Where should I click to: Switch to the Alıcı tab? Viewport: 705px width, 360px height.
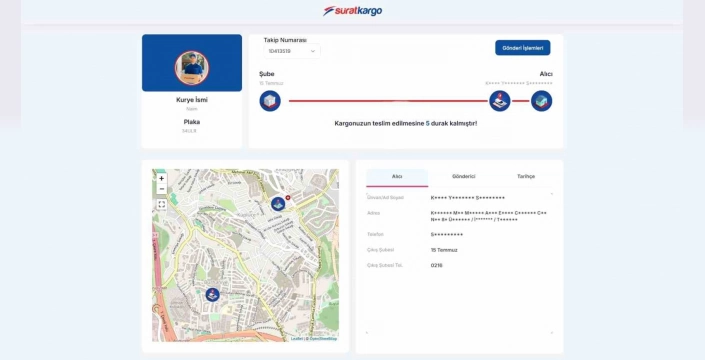tap(397, 177)
